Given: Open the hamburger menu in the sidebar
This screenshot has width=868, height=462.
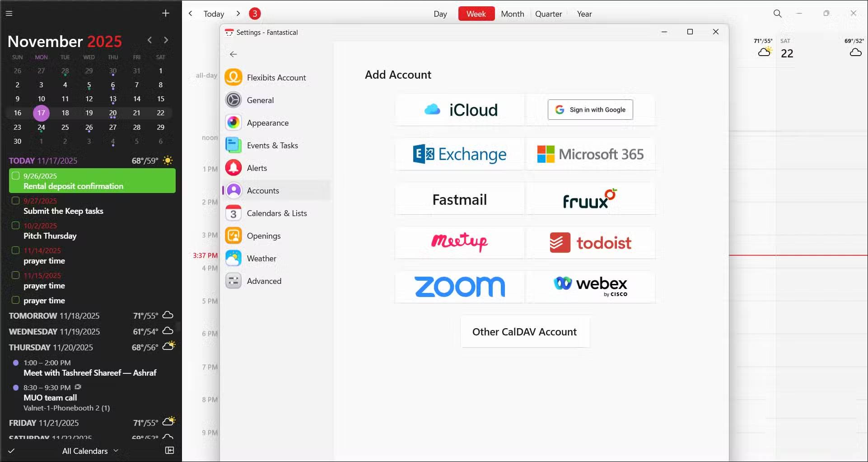Looking at the screenshot, I should point(9,14).
